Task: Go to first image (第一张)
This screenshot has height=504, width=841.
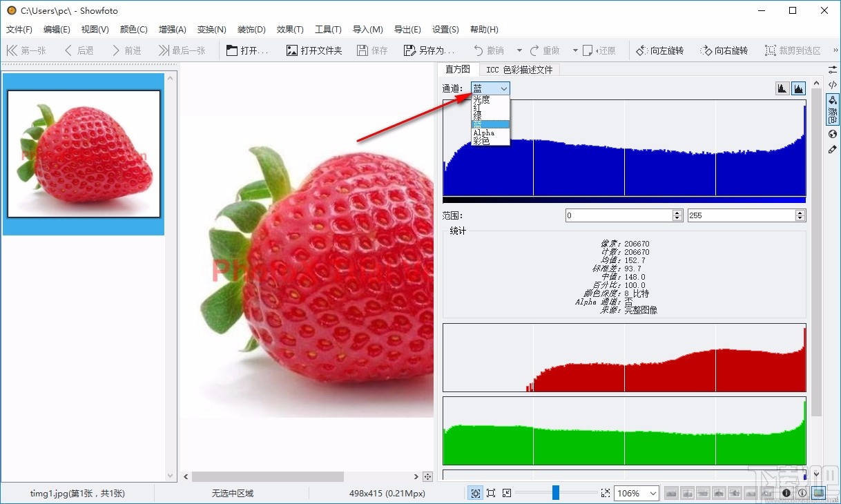Action: pos(26,50)
